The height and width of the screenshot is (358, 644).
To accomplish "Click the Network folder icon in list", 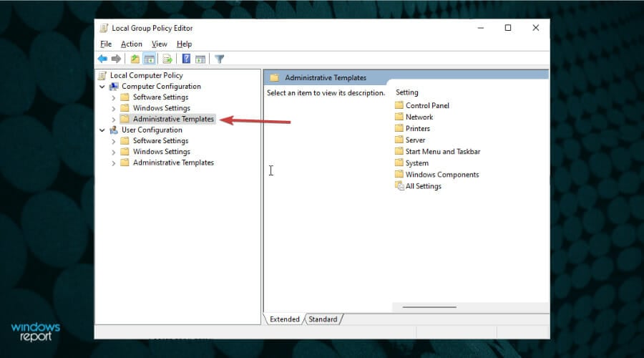I will [399, 117].
